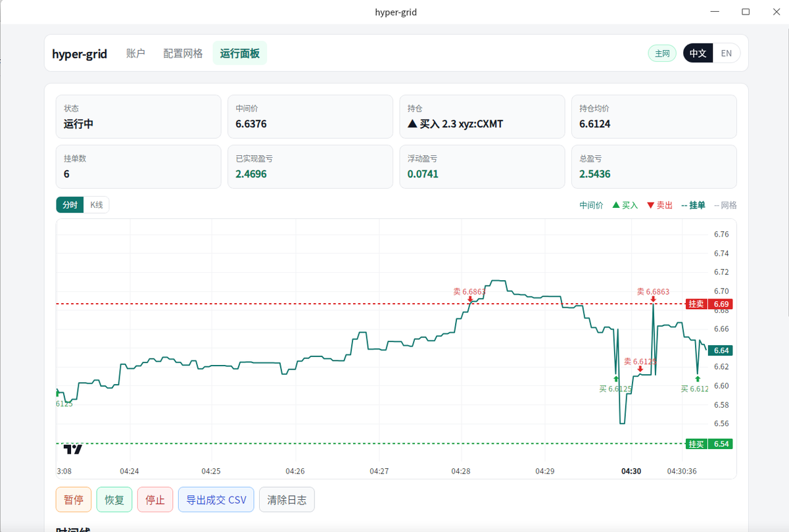
Task: Open the 账户 tab
Action: tap(135, 53)
